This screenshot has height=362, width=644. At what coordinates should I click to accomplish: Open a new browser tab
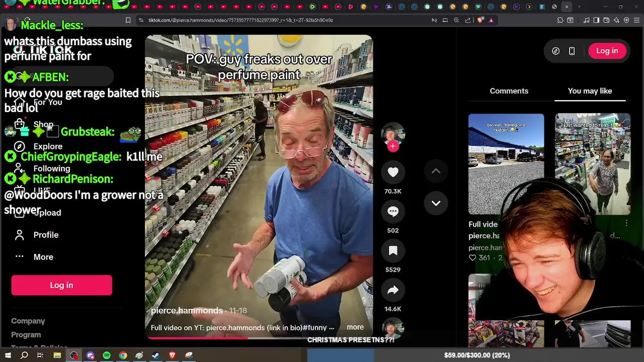[579, 7]
